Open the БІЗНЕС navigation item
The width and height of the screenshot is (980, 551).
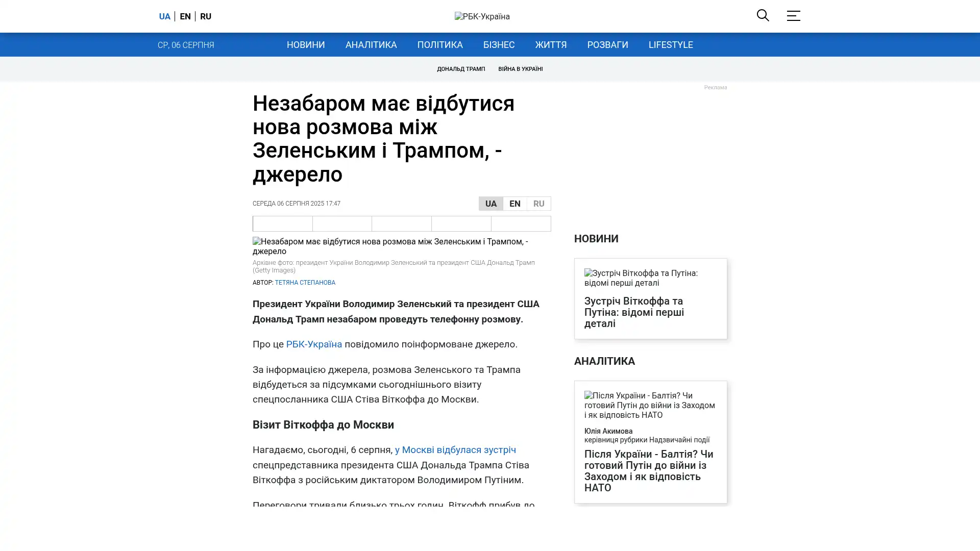pyautogui.click(x=499, y=45)
